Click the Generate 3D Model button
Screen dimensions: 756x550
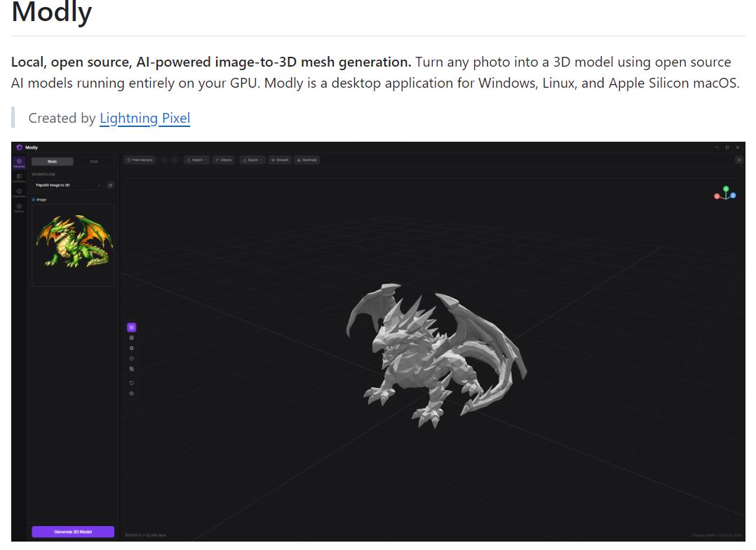click(73, 532)
